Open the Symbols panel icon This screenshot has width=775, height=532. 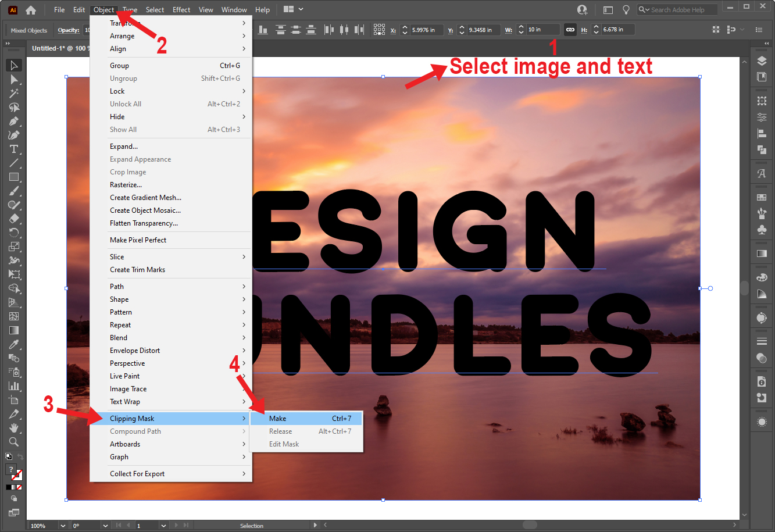tap(762, 230)
